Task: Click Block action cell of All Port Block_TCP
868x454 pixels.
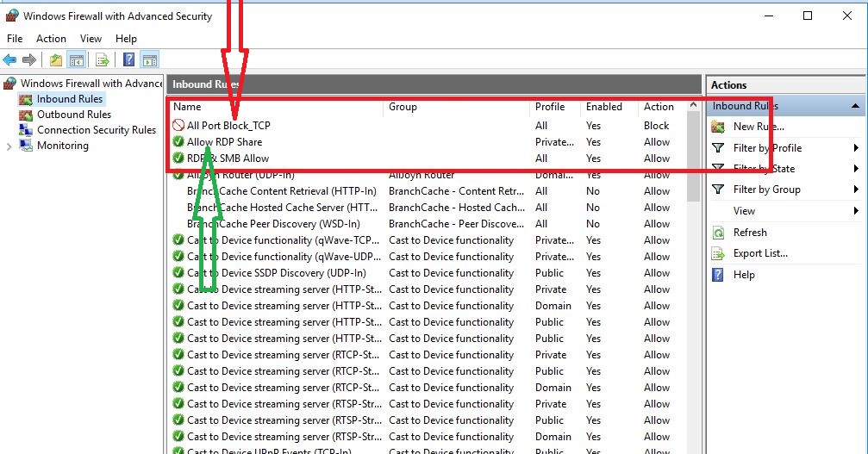Action: [657, 126]
